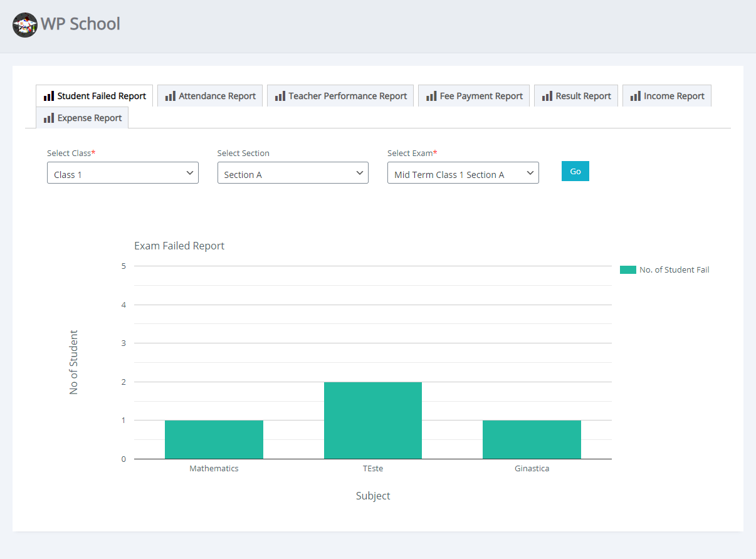Open the Select Class dropdown
Screen dimensions: 756x559
123,174
